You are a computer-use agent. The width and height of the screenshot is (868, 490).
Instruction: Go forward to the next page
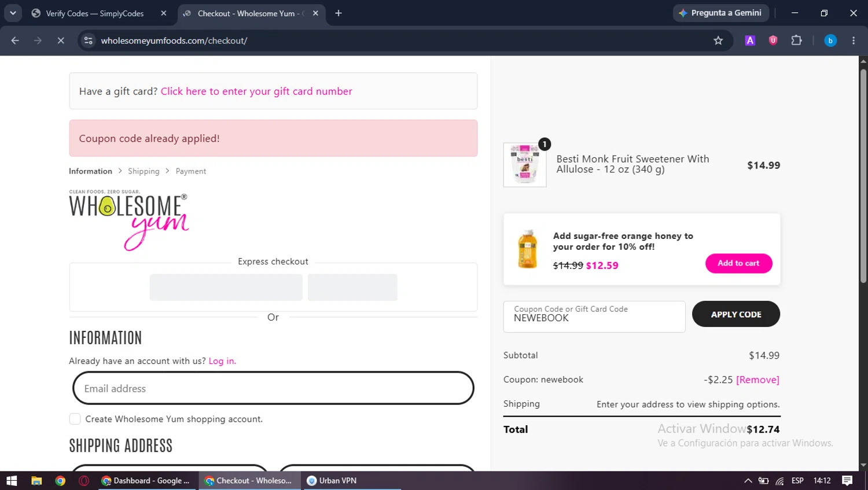(38, 40)
